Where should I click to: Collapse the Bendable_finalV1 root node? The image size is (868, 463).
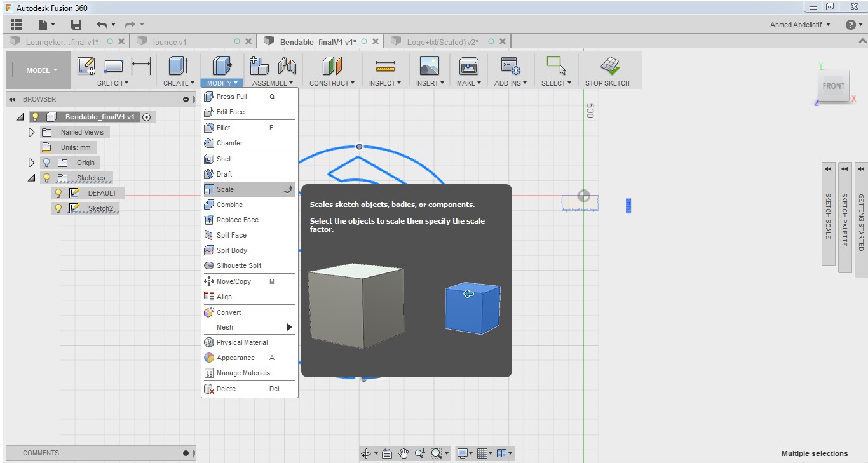pyautogui.click(x=20, y=117)
